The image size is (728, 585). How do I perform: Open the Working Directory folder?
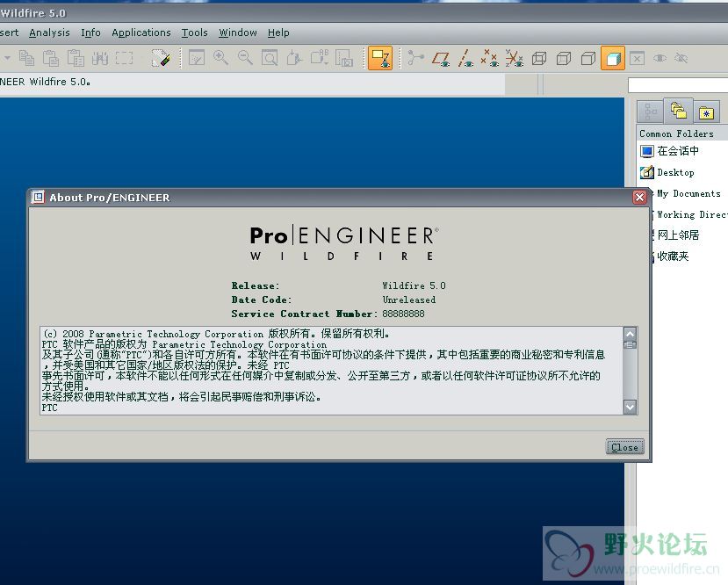690,214
